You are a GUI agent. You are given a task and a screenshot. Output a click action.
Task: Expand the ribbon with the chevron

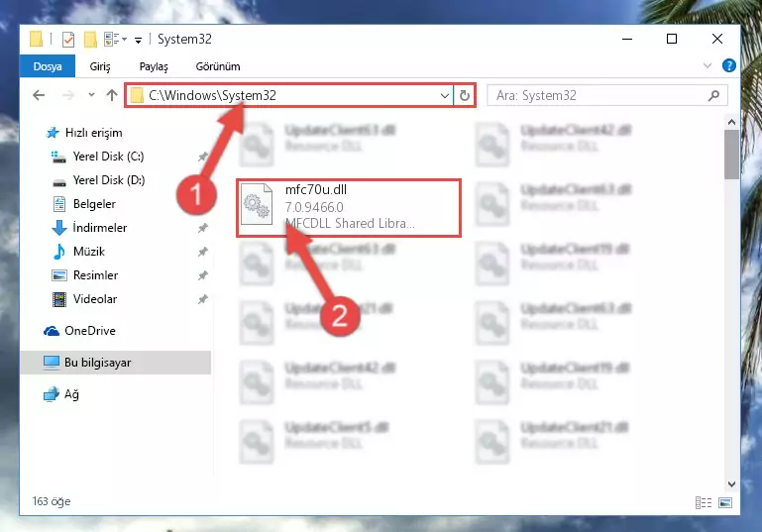(708, 65)
